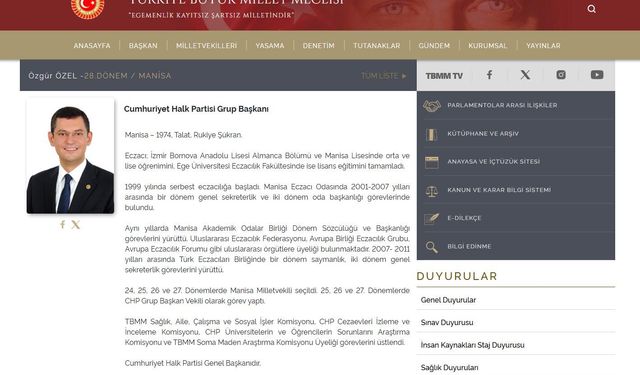The height and width of the screenshot is (375, 640).
Task: Open Genel Duyurular announcement link
Action: point(448,300)
